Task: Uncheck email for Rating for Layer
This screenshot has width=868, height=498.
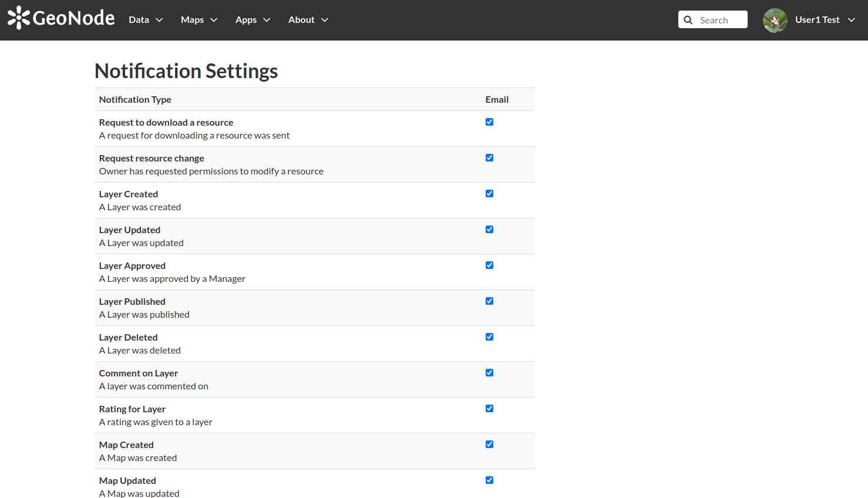Action: [x=489, y=409]
